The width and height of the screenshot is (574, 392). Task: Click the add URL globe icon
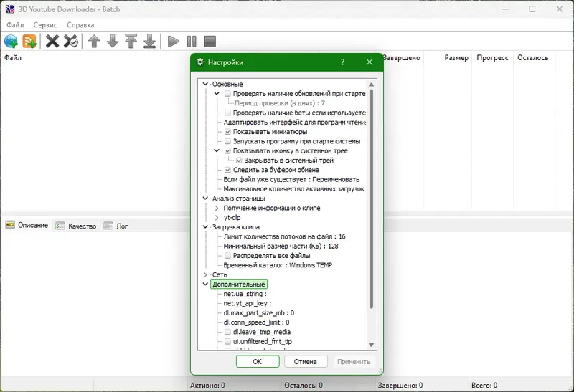[x=11, y=42]
